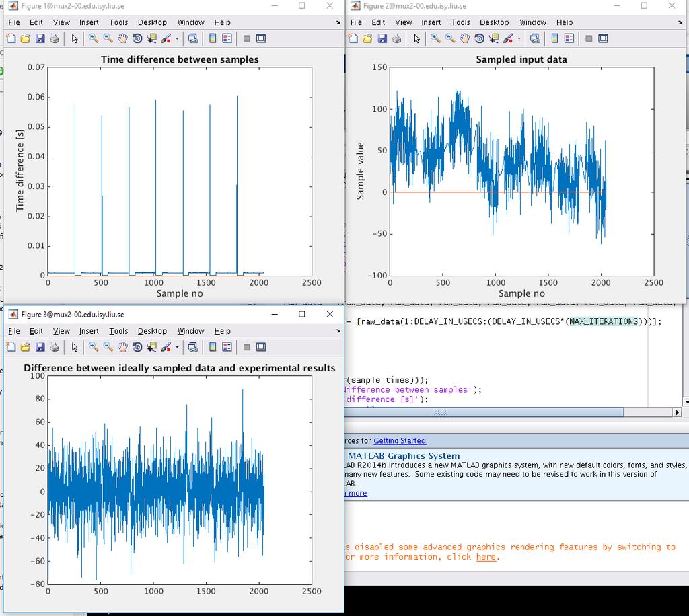Select Zoom In tool in Figure 2
This screenshot has height=616, width=689.
tap(435, 38)
